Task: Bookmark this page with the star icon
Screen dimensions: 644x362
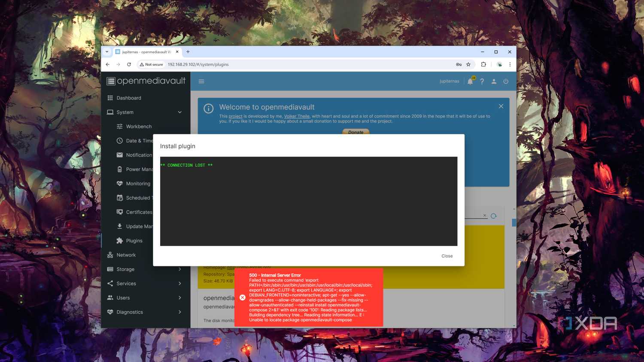Action: click(x=468, y=64)
